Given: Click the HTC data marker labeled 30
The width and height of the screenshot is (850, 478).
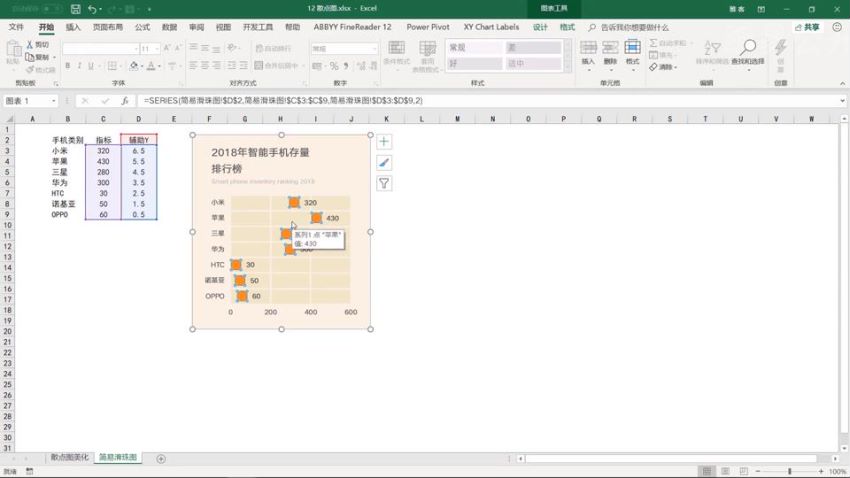Looking at the screenshot, I should click(x=236, y=264).
